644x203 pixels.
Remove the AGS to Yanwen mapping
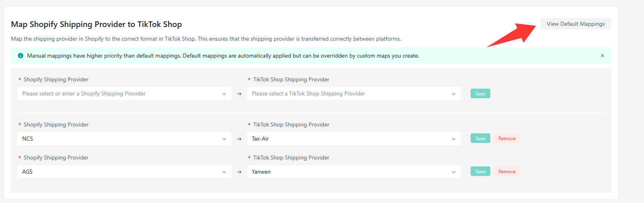pos(507,172)
